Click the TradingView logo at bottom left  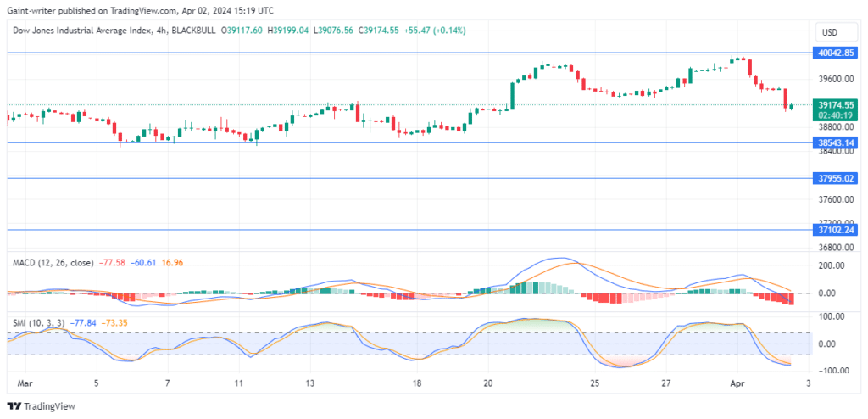point(41,406)
